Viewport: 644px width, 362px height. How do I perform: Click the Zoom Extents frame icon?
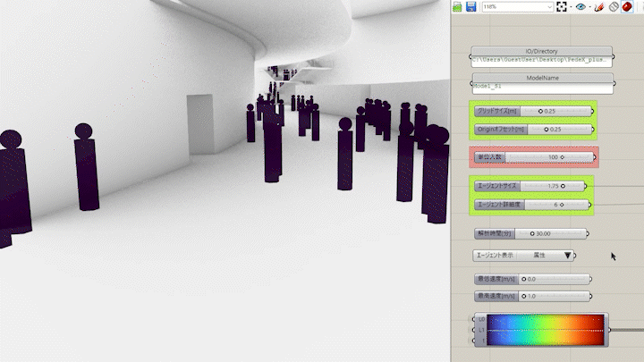point(561,6)
